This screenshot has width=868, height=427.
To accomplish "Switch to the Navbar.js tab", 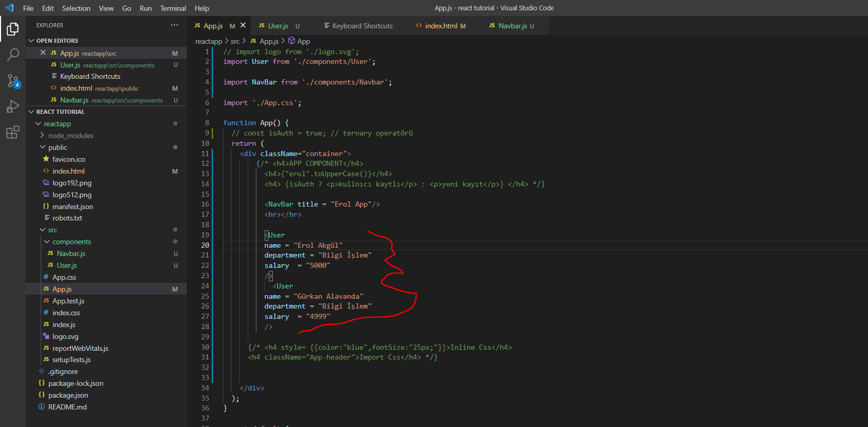I will [512, 26].
